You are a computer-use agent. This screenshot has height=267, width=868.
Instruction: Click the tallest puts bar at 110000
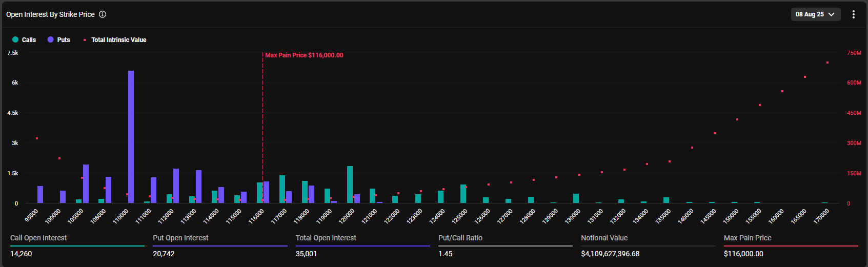131,136
